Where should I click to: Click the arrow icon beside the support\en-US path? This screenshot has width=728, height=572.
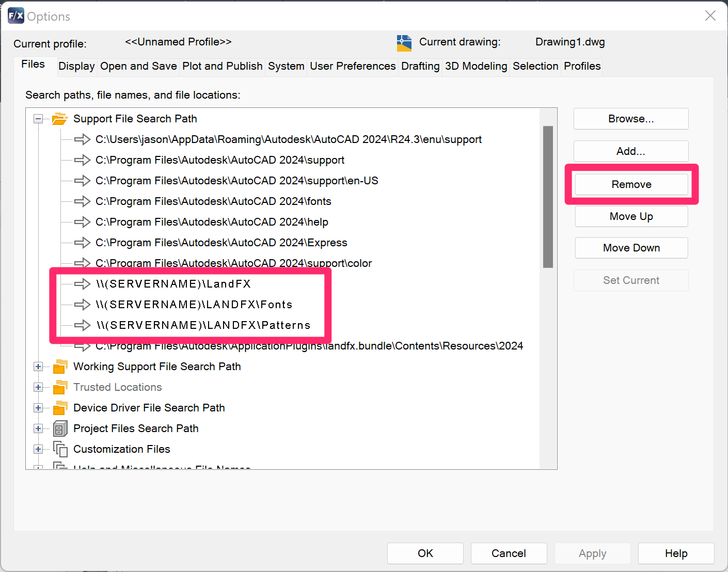[x=82, y=181]
